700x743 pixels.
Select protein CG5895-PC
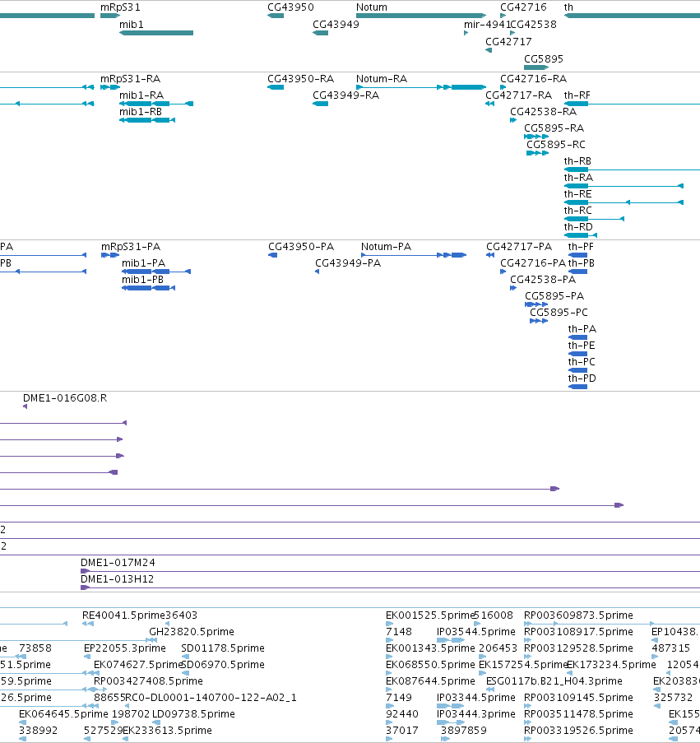pos(539,321)
